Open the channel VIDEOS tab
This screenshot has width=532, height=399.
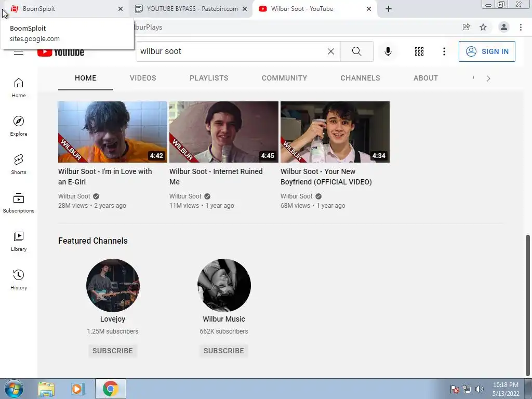coord(143,78)
